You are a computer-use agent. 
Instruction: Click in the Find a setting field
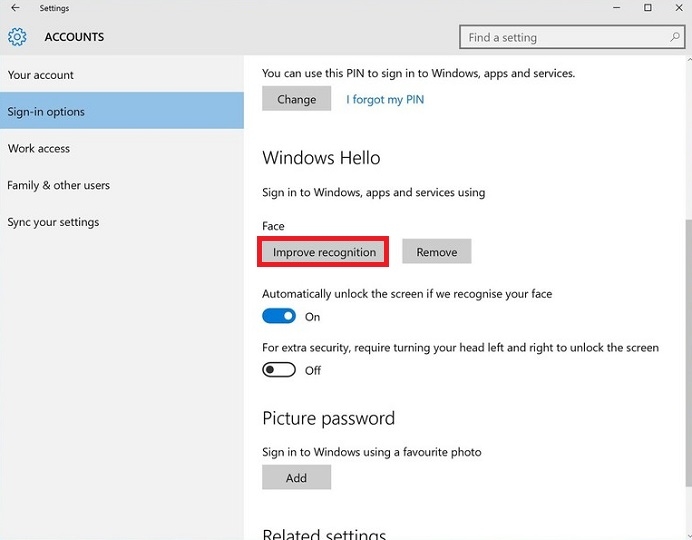(572, 37)
